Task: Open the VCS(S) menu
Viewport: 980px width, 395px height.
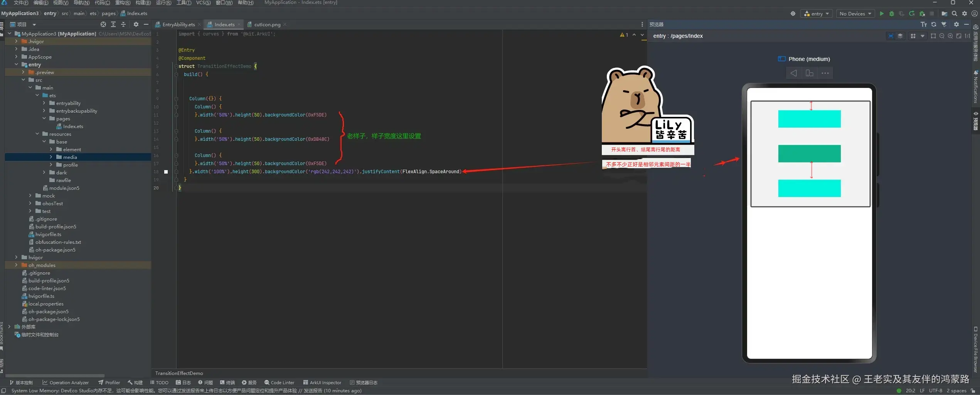Action: pos(203,3)
